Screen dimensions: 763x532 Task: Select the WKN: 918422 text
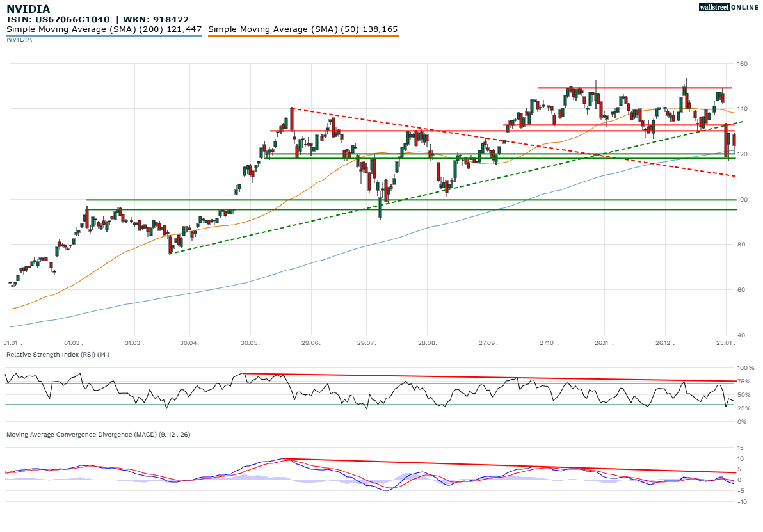[x=156, y=19]
